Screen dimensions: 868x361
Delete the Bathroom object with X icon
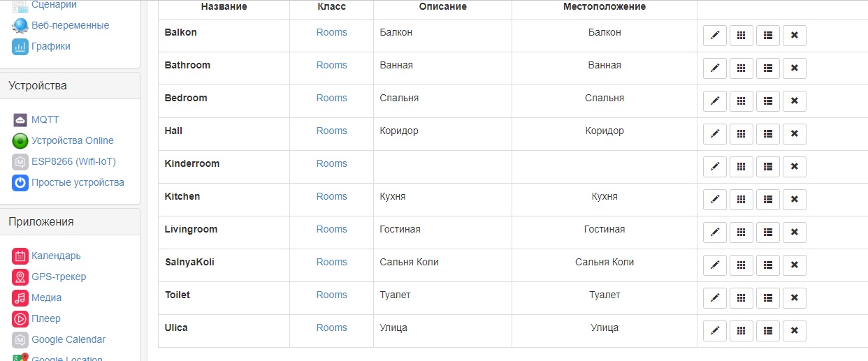click(794, 68)
